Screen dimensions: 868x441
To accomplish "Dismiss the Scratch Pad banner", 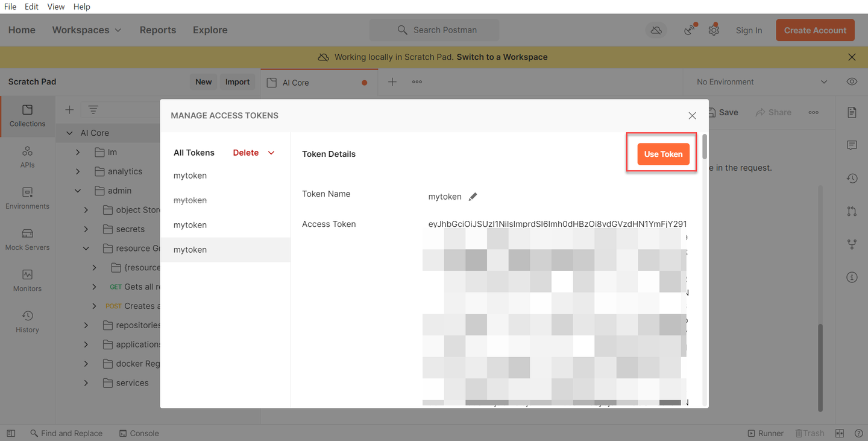I will coord(852,57).
